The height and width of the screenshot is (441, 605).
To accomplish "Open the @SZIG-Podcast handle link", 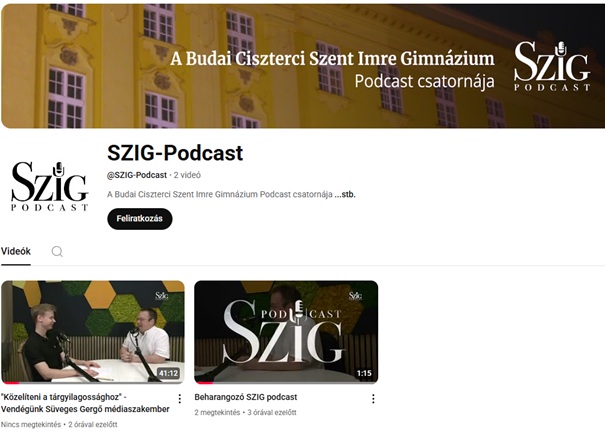I will click(x=137, y=175).
